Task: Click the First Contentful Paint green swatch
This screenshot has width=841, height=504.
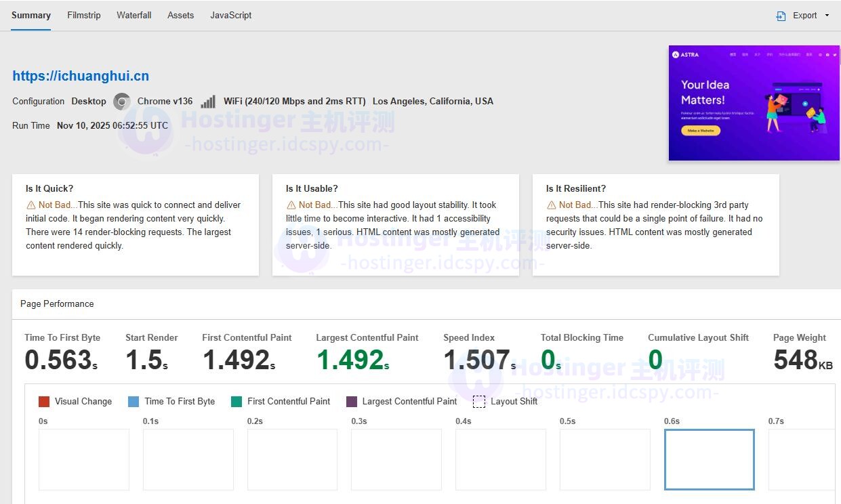Action: coord(237,402)
